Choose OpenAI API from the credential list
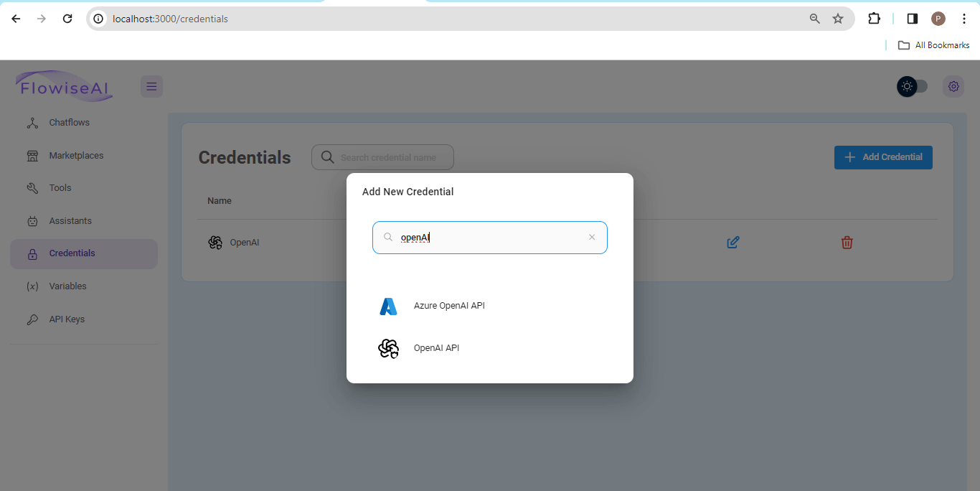Screen dimensions: 980x491 tap(435, 348)
